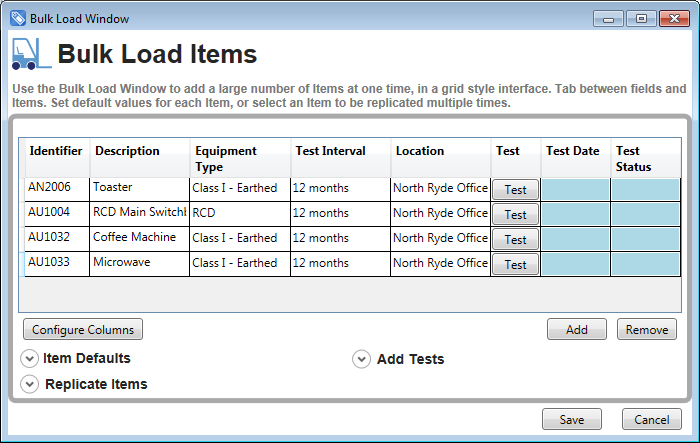This screenshot has width=700, height=443.
Task: Cancel the bulk load window
Action: point(651,420)
